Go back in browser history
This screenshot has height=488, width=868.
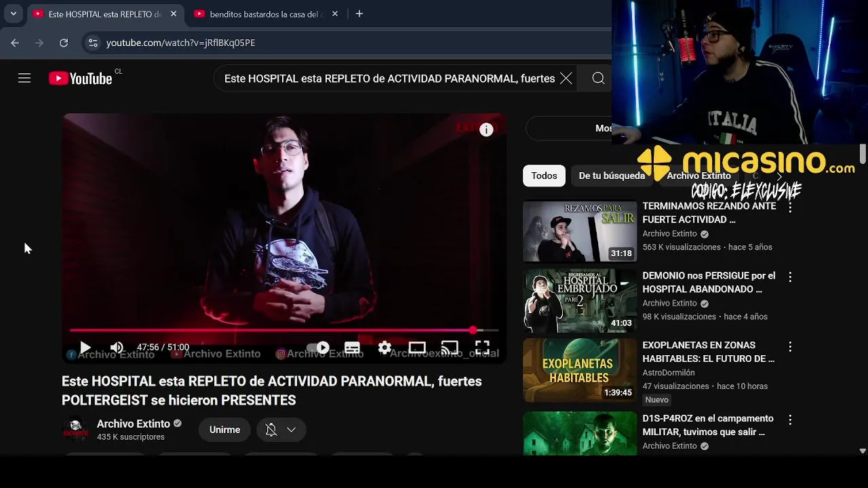pos(15,43)
